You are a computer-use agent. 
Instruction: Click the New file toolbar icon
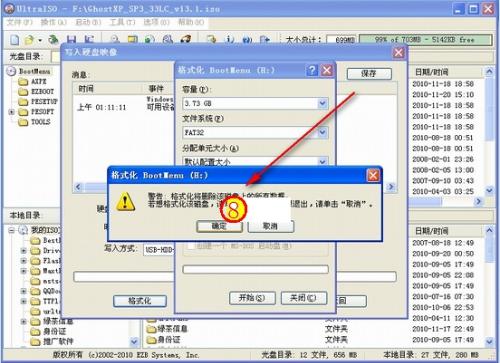[x=15, y=40]
